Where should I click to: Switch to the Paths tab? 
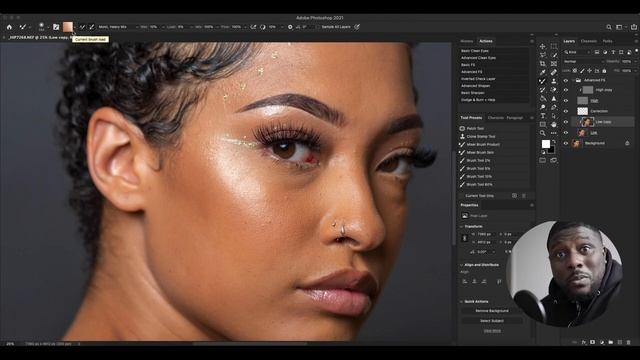[x=608, y=41]
